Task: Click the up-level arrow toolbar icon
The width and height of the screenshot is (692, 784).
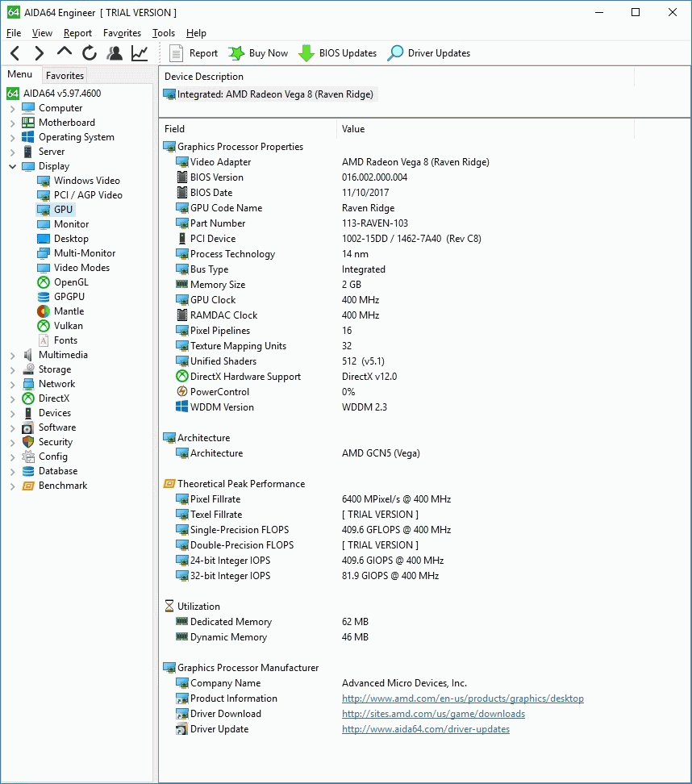Action: coord(64,52)
